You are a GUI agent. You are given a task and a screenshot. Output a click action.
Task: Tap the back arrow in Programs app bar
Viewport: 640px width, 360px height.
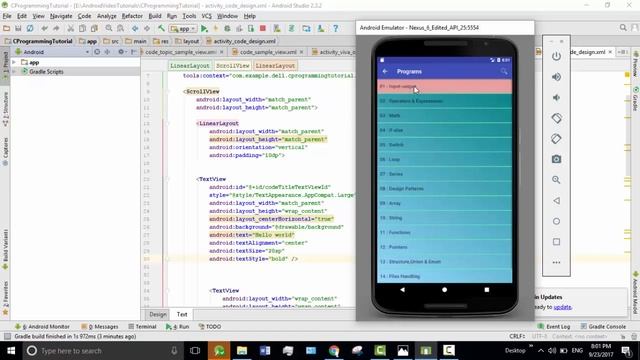click(x=385, y=71)
